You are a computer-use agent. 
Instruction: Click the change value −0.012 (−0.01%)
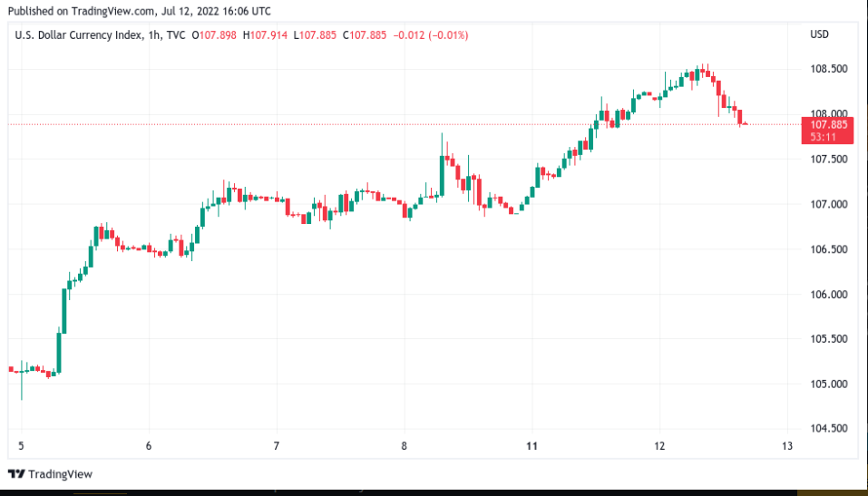(431, 35)
